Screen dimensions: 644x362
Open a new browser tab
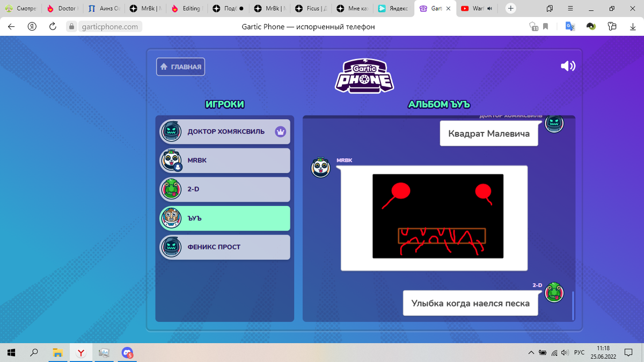click(x=511, y=8)
